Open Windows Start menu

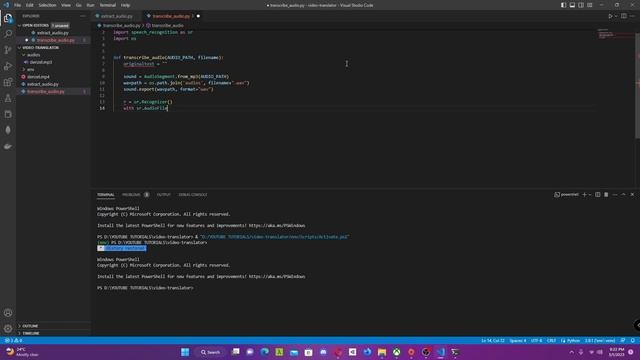click(185, 352)
